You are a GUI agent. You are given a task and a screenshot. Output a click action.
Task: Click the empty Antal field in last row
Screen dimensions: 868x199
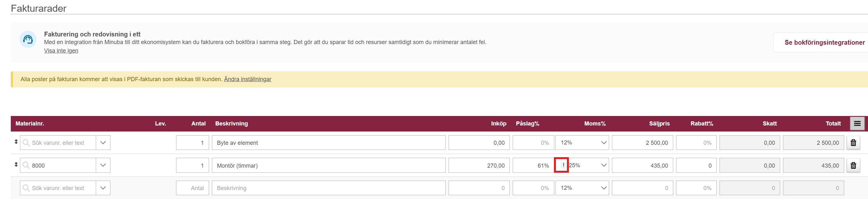pos(192,188)
